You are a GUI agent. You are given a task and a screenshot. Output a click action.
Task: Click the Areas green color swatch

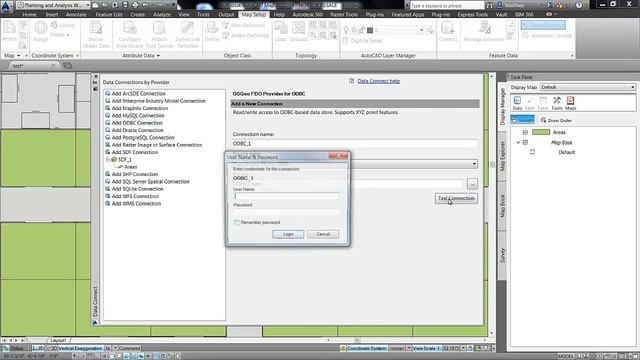(x=541, y=132)
